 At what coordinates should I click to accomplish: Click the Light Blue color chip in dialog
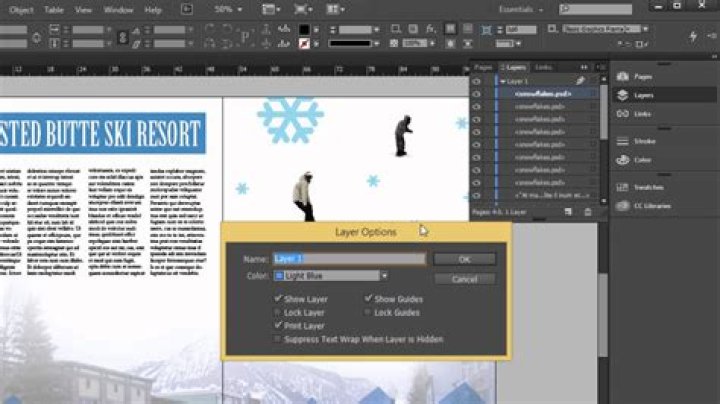pyautogui.click(x=279, y=276)
